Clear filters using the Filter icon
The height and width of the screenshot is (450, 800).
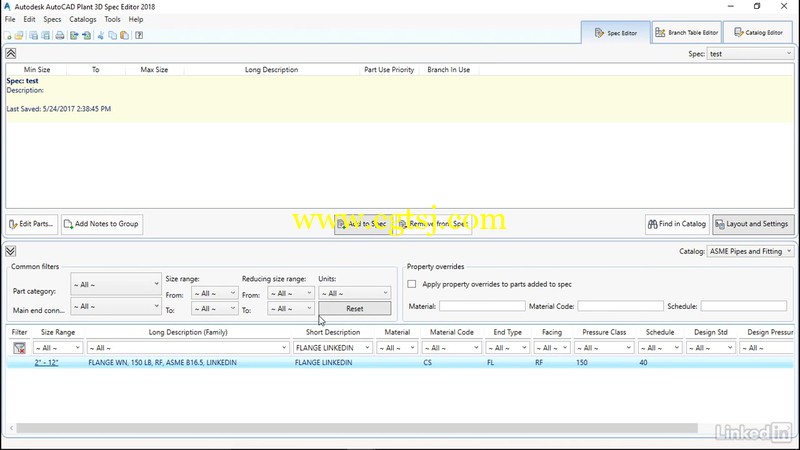click(x=19, y=348)
